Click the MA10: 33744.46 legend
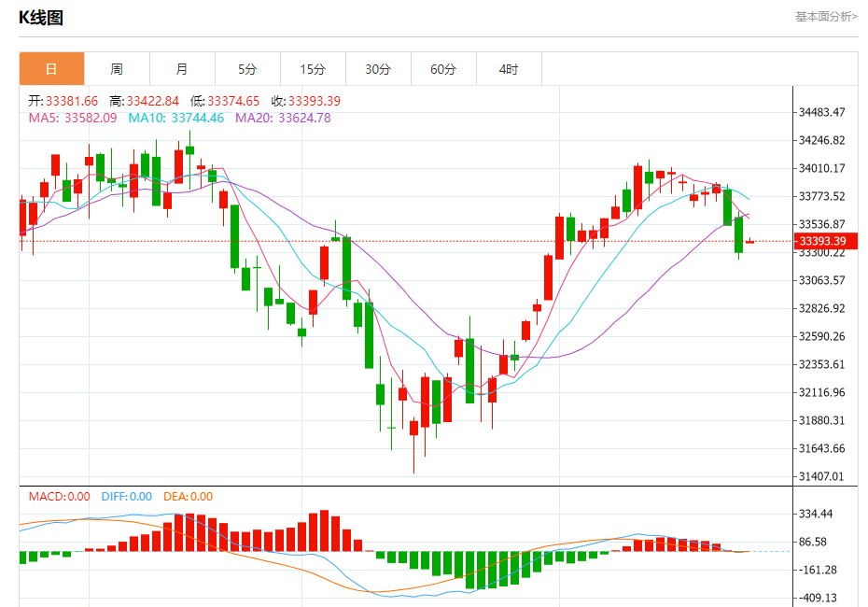868x607 pixels. pyautogui.click(x=176, y=118)
